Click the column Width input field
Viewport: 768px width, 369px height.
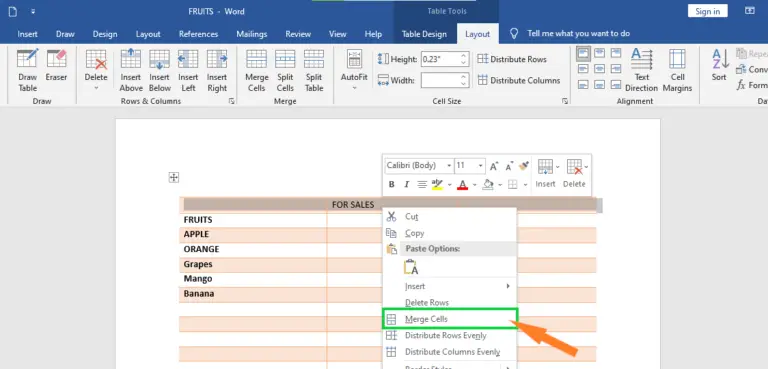coord(440,80)
